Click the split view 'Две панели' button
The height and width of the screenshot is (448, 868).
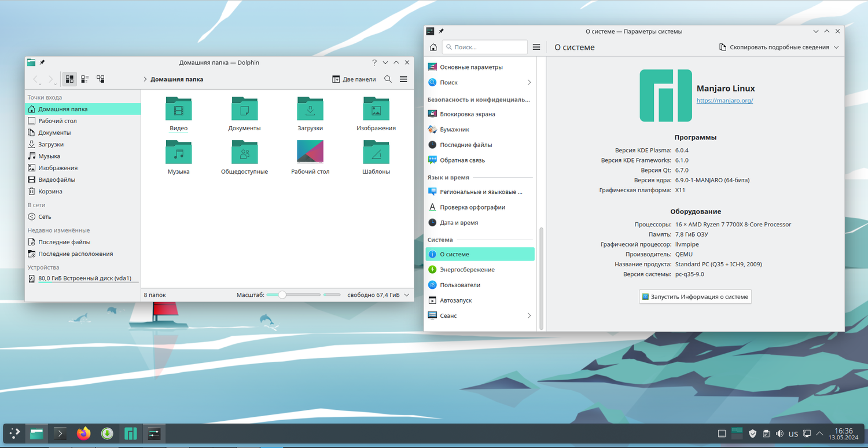(x=354, y=79)
